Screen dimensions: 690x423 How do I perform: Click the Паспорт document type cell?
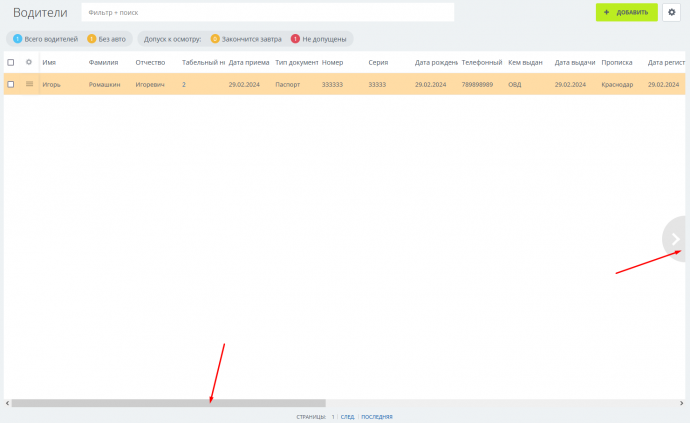[x=287, y=85]
